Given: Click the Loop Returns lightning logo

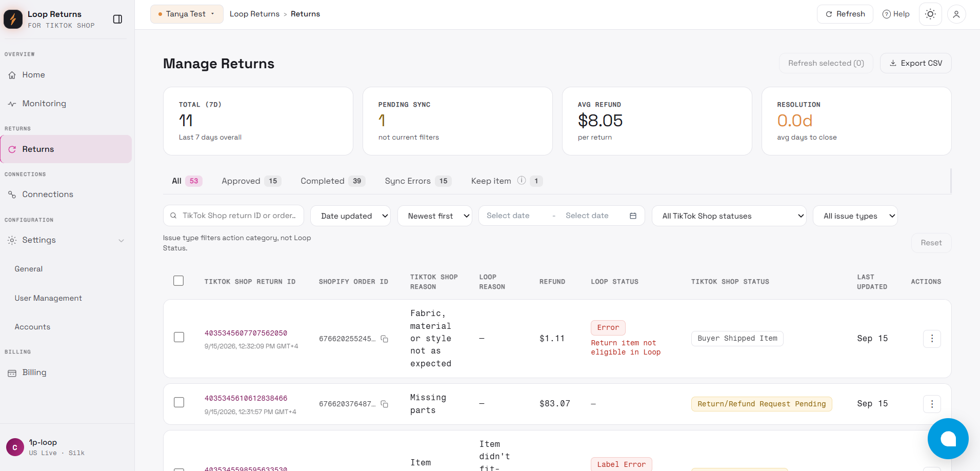Looking at the screenshot, I should (x=13, y=19).
